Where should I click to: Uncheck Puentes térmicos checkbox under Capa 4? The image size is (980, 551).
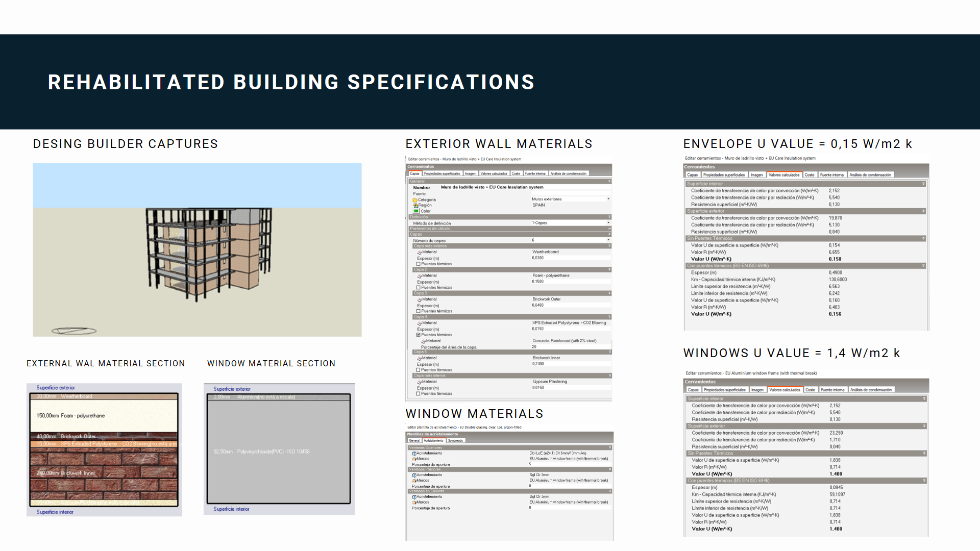point(419,335)
